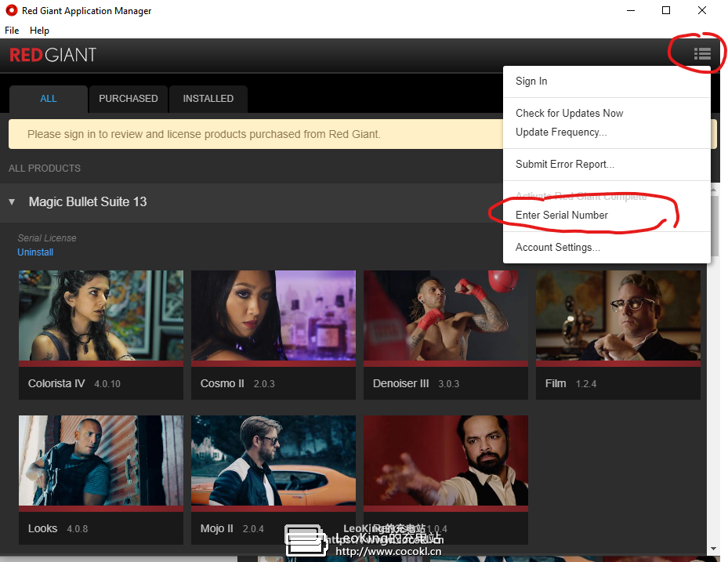This screenshot has width=728, height=562.
Task: Open Update Frequency... option
Action: pyautogui.click(x=561, y=132)
